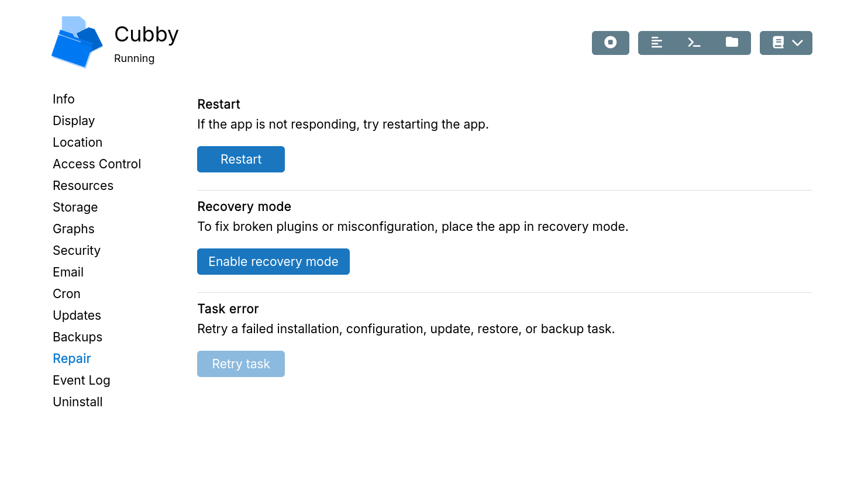Click the Cubby app logo
The image size is (868, 477).
(77, 42)
